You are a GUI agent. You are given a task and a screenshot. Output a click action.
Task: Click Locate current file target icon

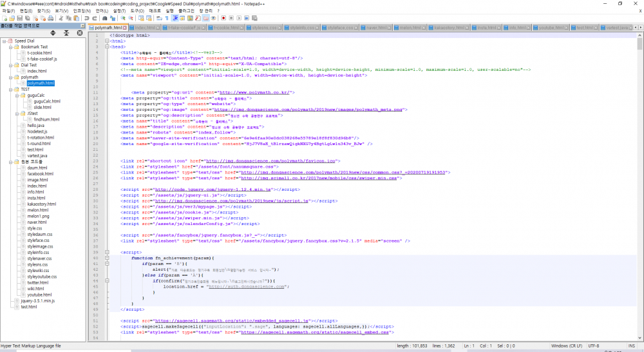(80, 33)
